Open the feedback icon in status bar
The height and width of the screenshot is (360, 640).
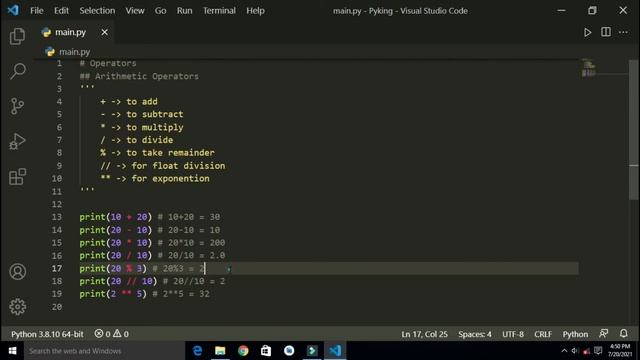coord(604,333)
